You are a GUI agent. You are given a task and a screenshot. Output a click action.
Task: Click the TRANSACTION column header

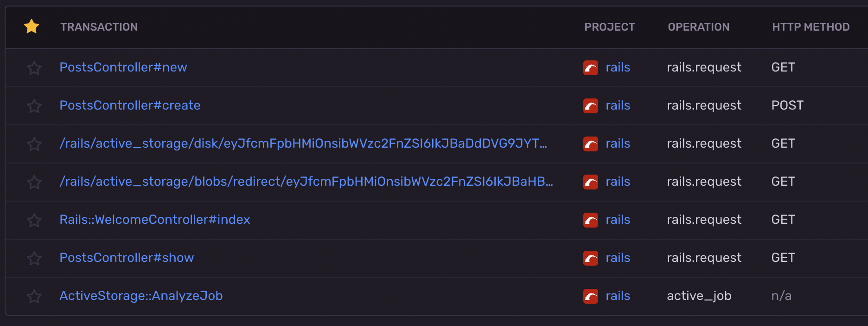(x=99, y=27)
